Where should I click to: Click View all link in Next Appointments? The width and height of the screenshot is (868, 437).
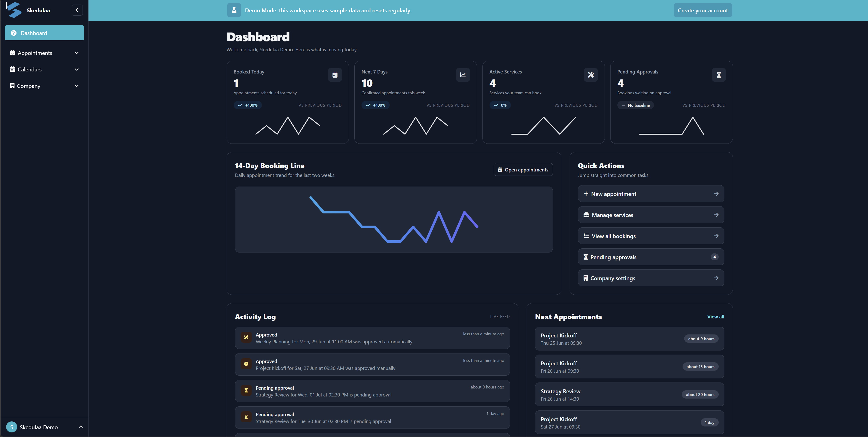pos(715,317)
